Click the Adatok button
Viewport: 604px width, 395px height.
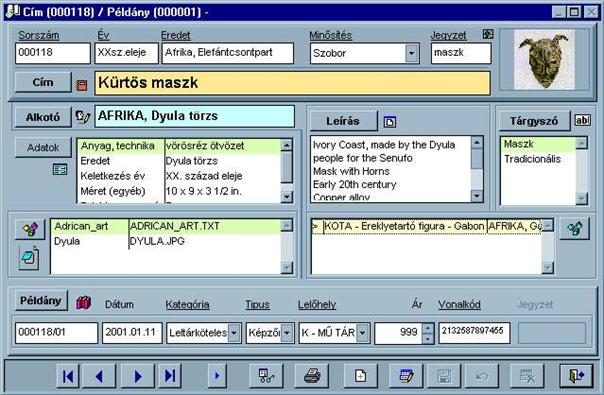43,148
